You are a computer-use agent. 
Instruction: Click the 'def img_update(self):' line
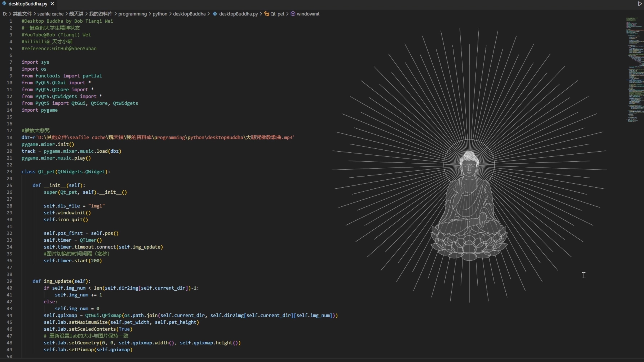coord(61,281)
